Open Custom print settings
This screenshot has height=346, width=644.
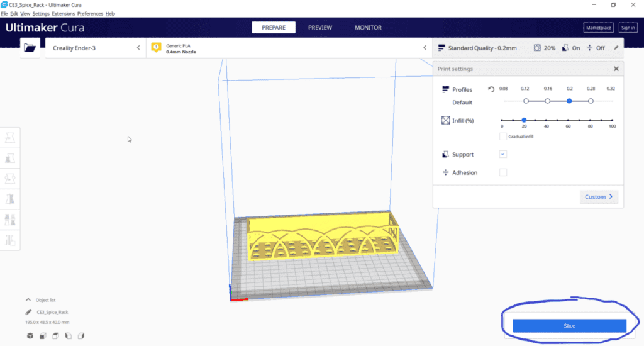click(599, 197)
